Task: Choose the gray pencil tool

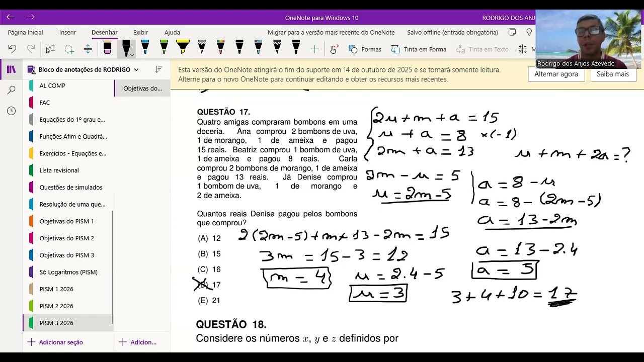Action: pos(202,48)
